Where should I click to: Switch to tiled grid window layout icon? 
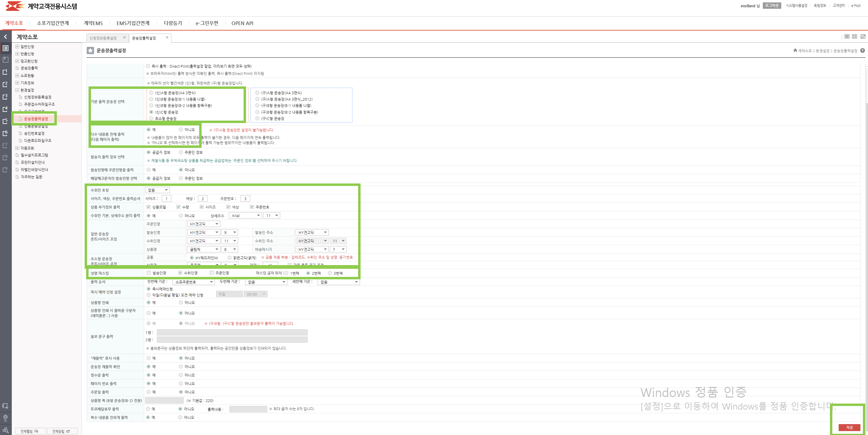(854, 36)
